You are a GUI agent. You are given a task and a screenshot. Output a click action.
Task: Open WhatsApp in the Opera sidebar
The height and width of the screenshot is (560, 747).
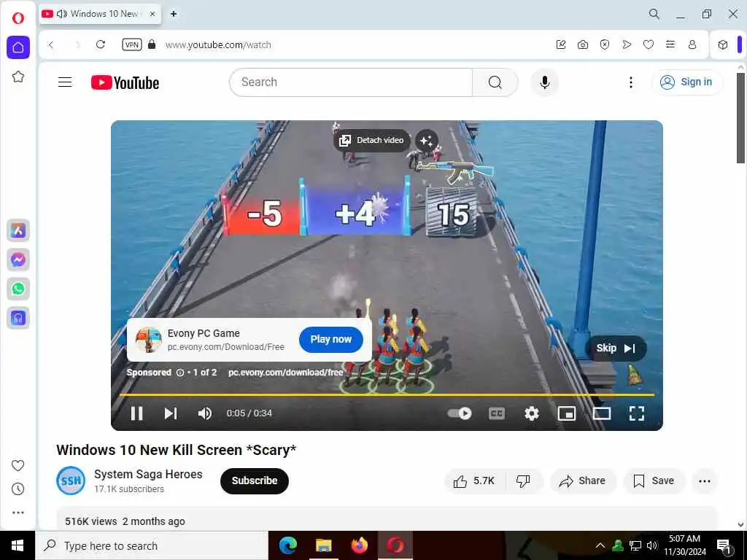point(18,289)
